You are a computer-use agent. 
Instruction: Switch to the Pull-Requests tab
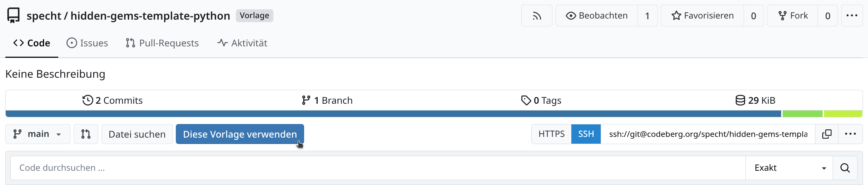click(162, 43)
